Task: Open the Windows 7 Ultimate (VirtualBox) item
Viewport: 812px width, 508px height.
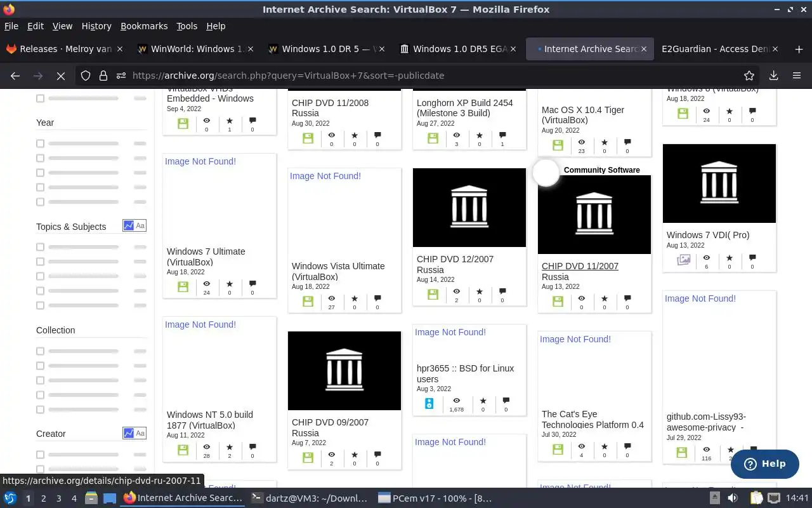Action: [x=206, y=257]
